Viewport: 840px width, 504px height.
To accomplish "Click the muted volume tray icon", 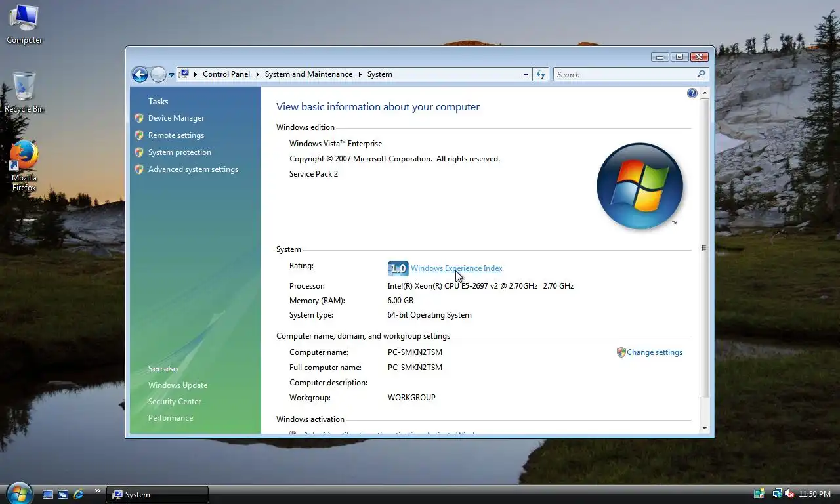I will [x=789, y=493].
